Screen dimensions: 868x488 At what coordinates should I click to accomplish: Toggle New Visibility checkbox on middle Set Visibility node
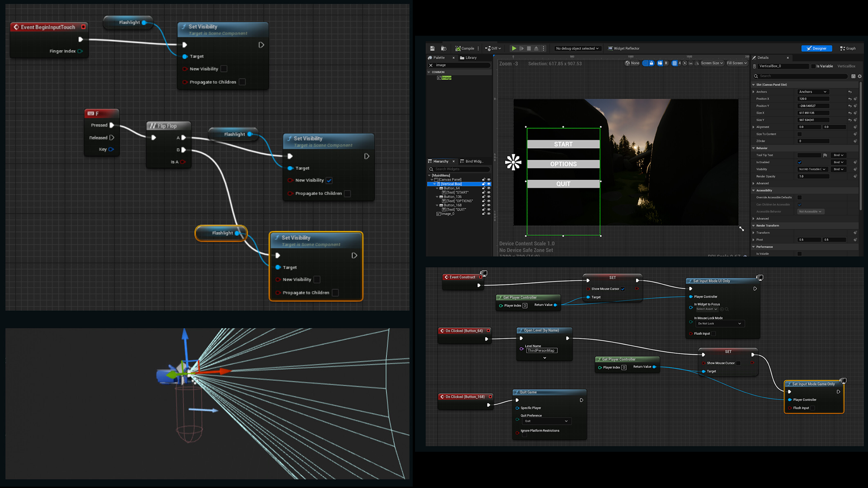pos(329,180)
